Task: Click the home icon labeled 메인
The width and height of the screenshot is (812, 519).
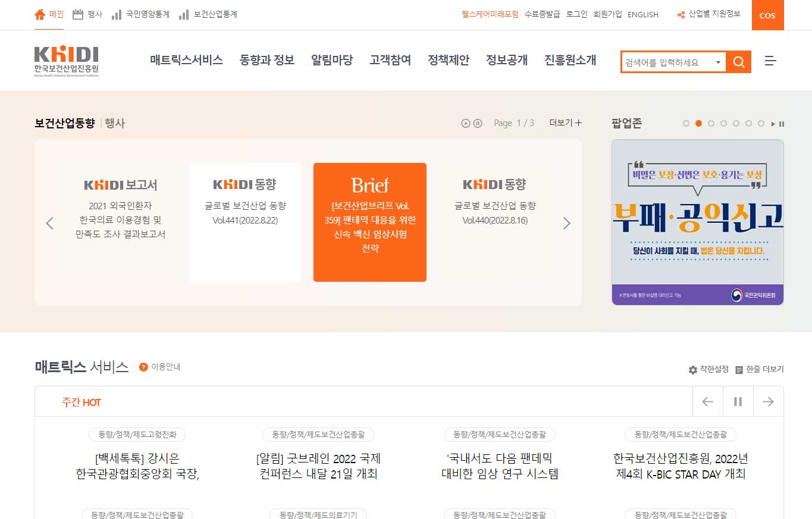Action: point(40,14)
